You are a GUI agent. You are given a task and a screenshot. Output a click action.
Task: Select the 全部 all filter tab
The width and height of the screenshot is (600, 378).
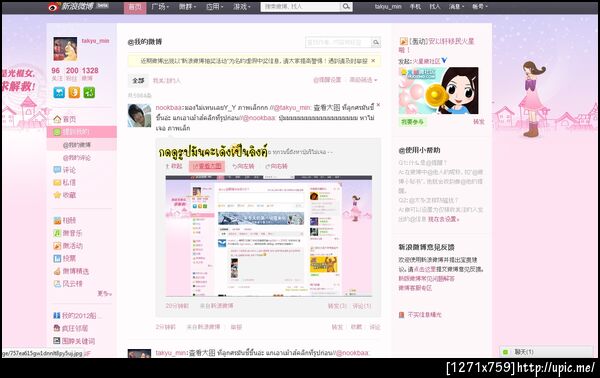[x=138, y=80]
